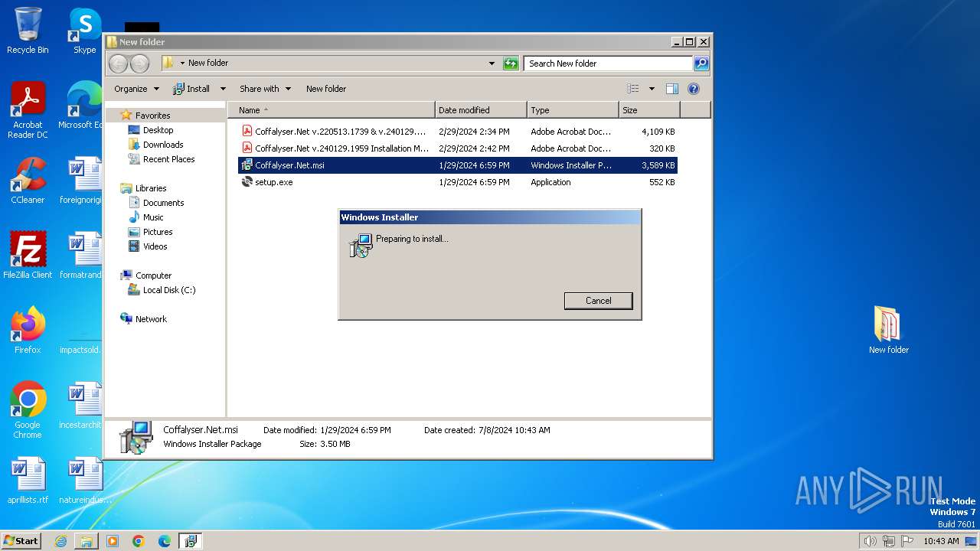The width and height of the screenshot is (980, 551).
Task: Select Network in navigation pane
Action: 151,319
